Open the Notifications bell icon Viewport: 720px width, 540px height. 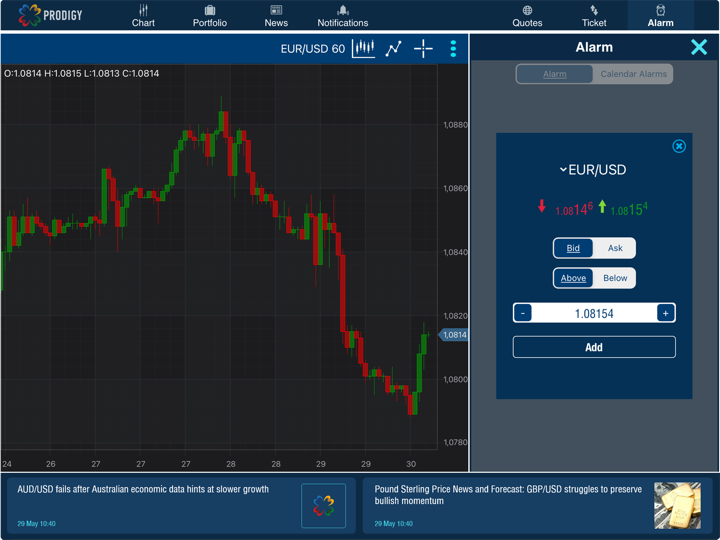343,11
